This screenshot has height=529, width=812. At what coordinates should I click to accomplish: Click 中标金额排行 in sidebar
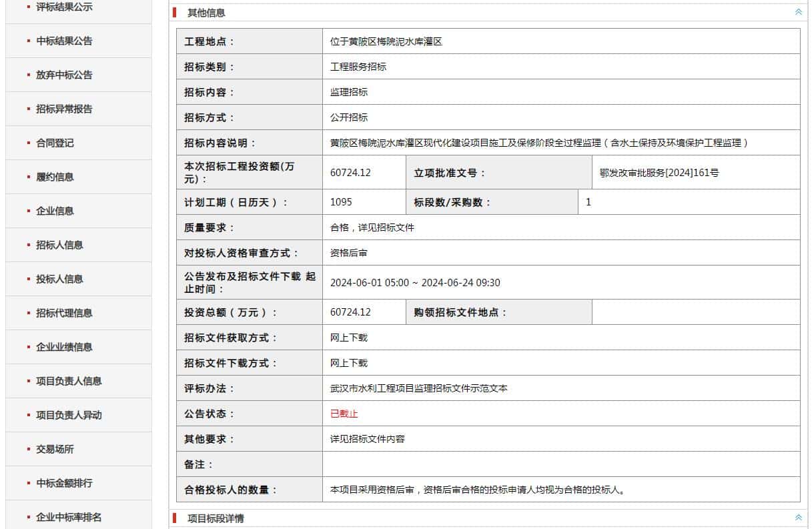pos(64,483)
